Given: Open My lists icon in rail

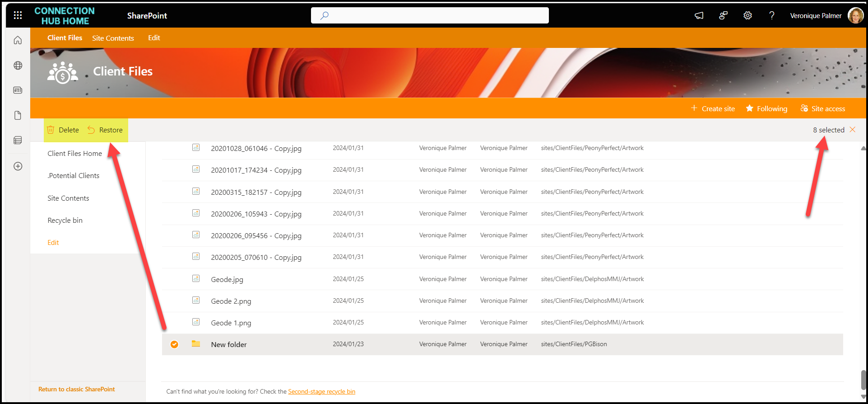Looking at the screenshot, I should (x=18, y=141).
